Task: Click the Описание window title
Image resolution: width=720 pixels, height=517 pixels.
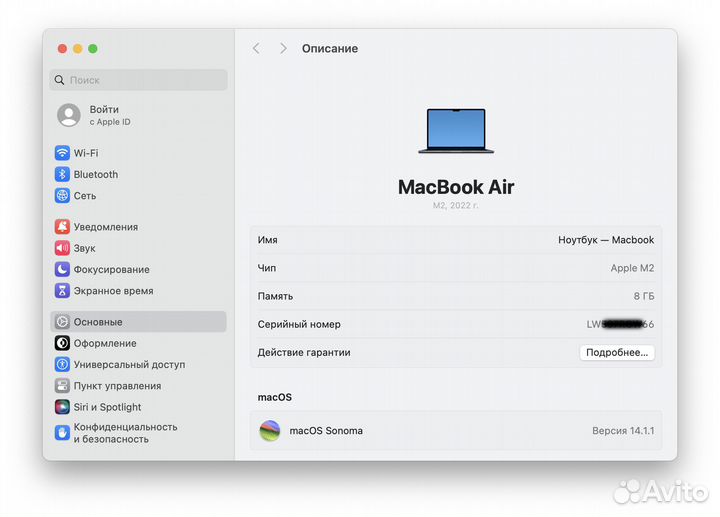Action: pyautogui.click(x=330, y=48)
